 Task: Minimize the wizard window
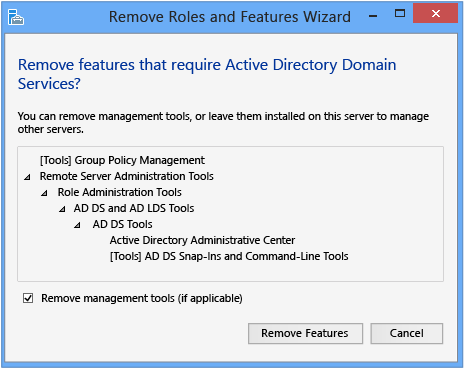click(373, 15)
